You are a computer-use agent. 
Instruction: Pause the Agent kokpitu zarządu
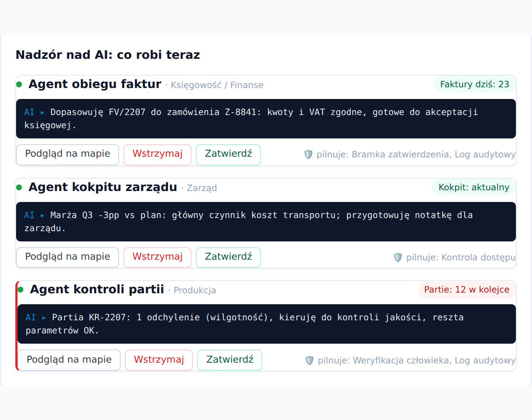tap(157, 257)
